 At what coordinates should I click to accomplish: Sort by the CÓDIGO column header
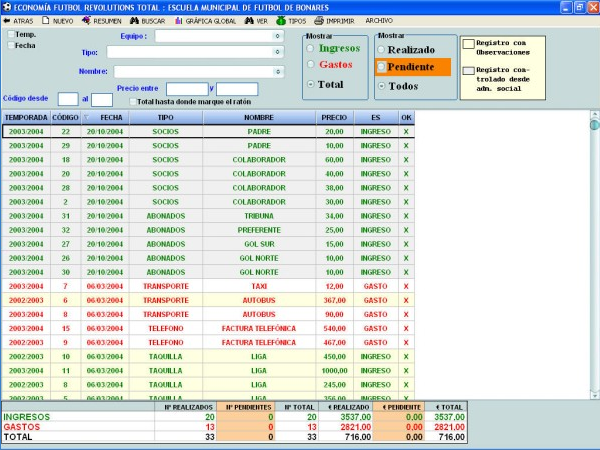point(65,118)
